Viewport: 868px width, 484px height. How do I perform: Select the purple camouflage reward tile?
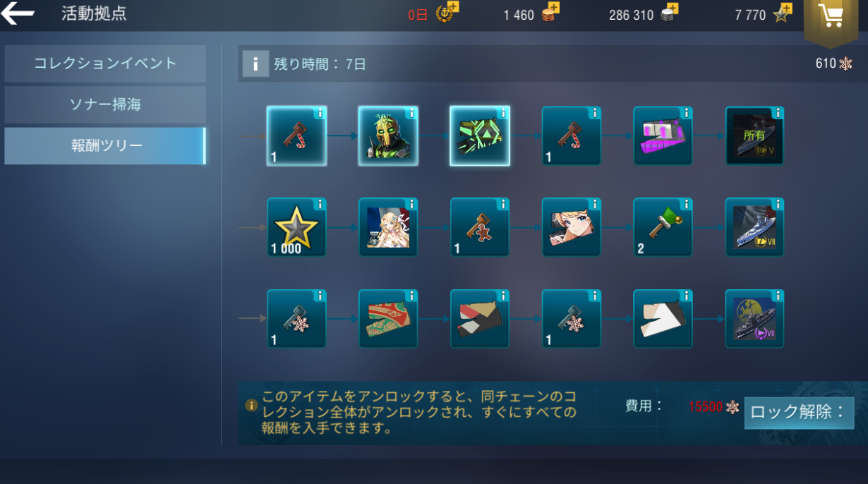[663, 135]
